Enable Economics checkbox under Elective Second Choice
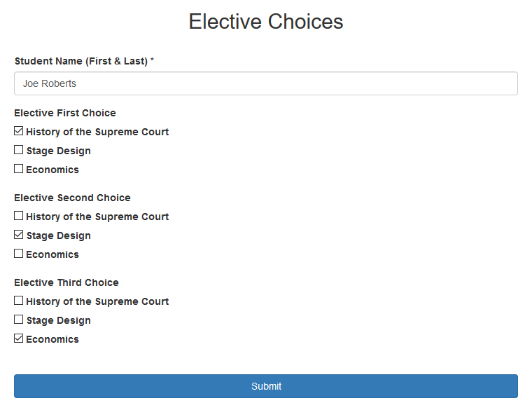This screenshot has height=410, width=532. click(19, 254)
